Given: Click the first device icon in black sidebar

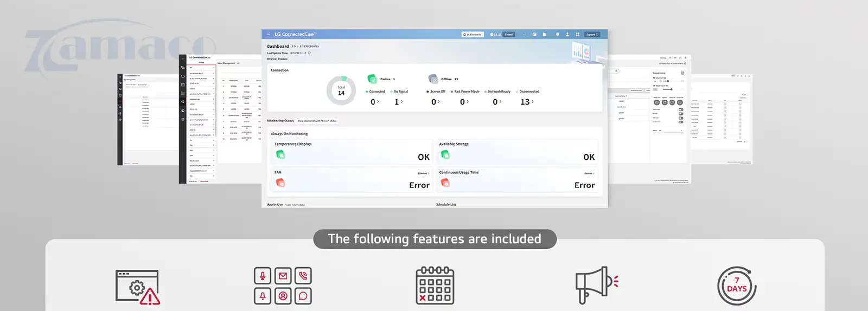Looking at the screenshot, I should (x=183, y=68).
